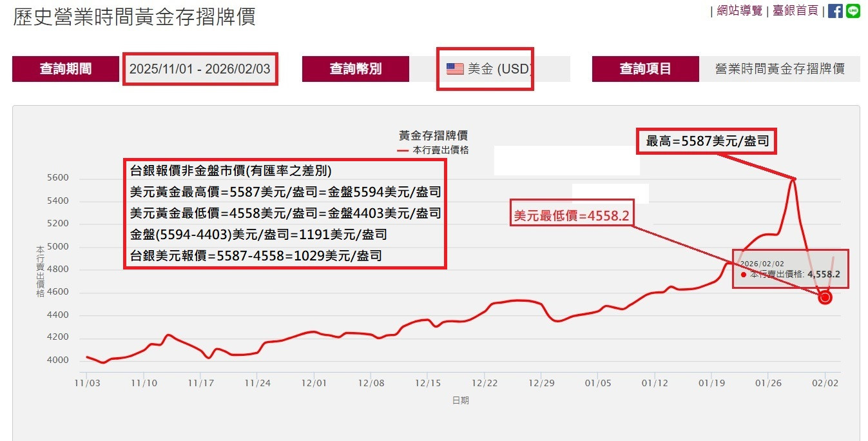Click the 12/22 x-axis date label
Viewport: 868px width, 441px height.
tap(485, 383)
